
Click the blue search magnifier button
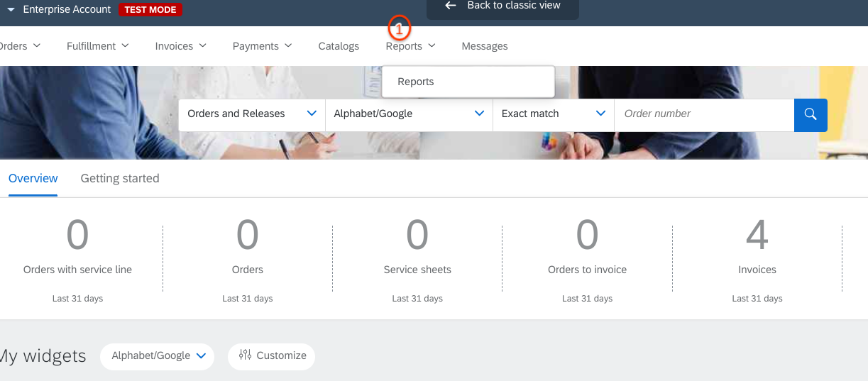(811, 115)
